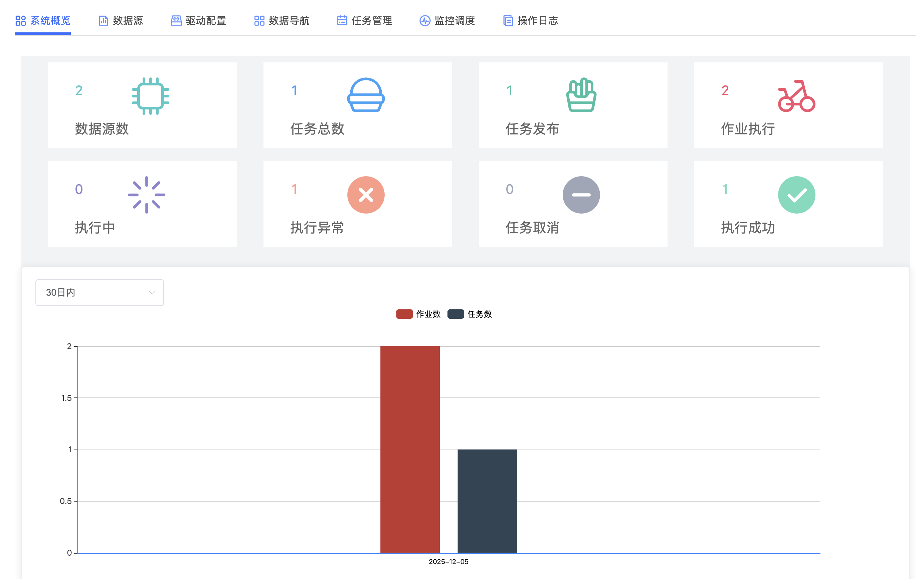
Task: Open the 任务管理 tab
Action: point(365,20)
